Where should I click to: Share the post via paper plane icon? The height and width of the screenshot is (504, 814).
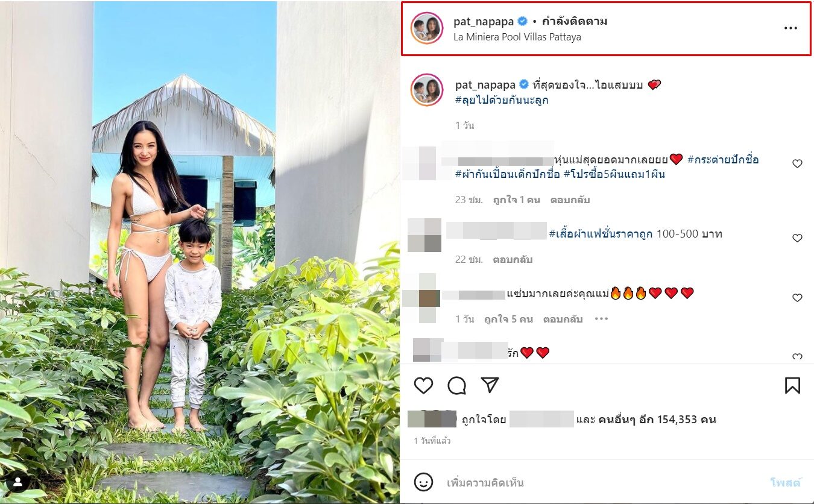pyautogui.click(x=490, y=385)
